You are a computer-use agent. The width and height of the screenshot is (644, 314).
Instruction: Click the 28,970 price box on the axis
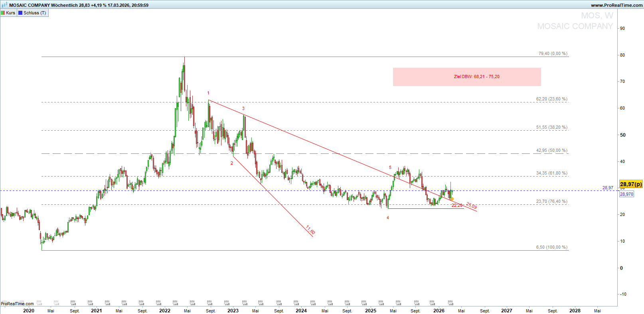coord(626,194)
